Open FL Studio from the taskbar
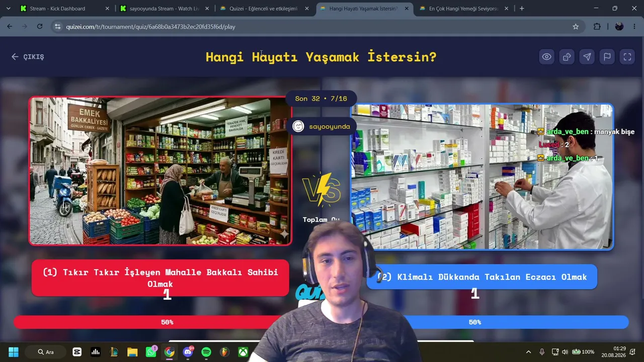The image size is (644, 362). coord(224,352)
